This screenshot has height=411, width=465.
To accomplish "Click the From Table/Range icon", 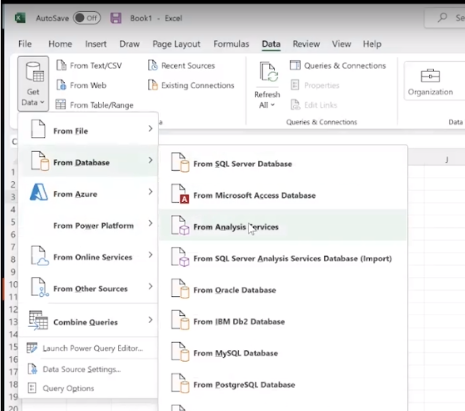I will (61, 105).
